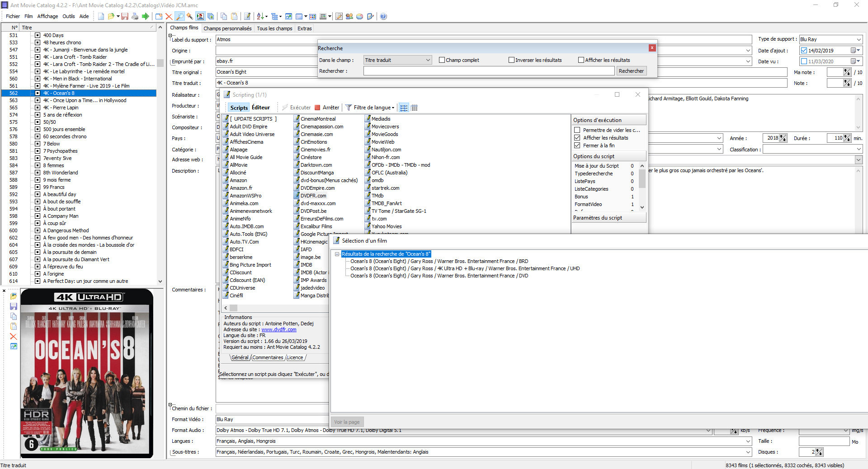Uncheck Fermer à la fin option

[x=577, y=145]
